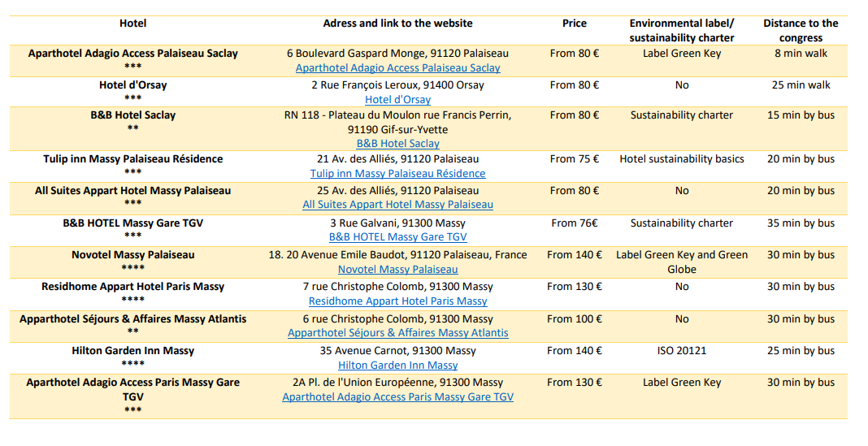Visit Apparthotel Séjours & Affaires Massy Atlantis link
This screenshot has width=868, height=446.
[397, 333]
